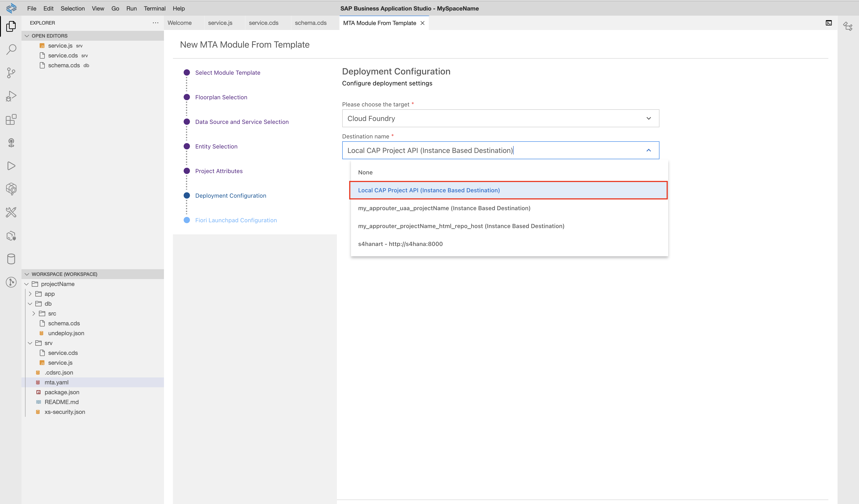Open the Help menu

pyautogui.click(x=179, y=8)
